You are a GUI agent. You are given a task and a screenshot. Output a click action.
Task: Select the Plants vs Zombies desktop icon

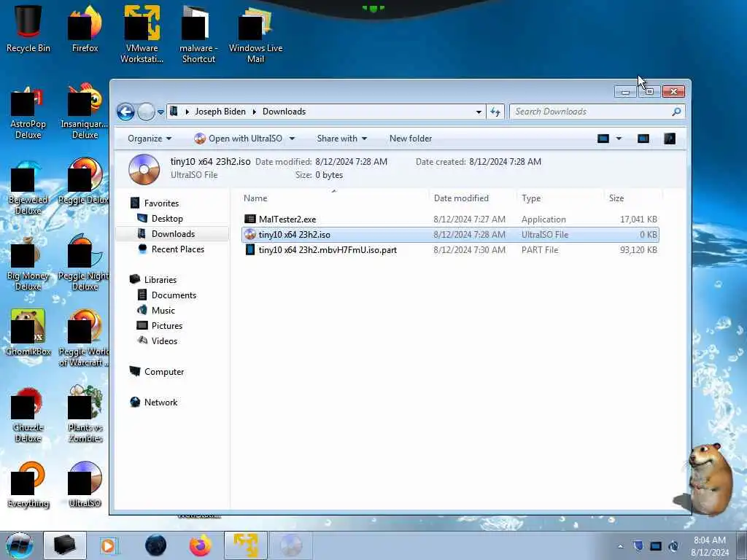(85, 414)
